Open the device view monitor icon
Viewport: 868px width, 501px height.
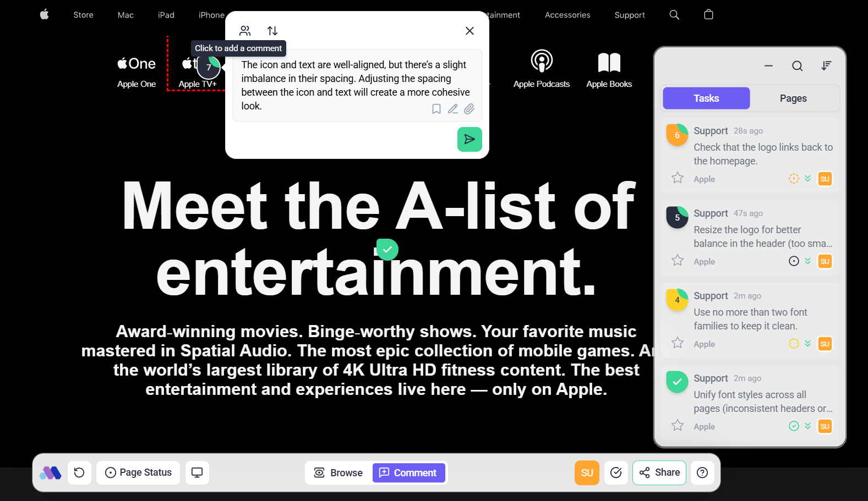coord(197,472)
